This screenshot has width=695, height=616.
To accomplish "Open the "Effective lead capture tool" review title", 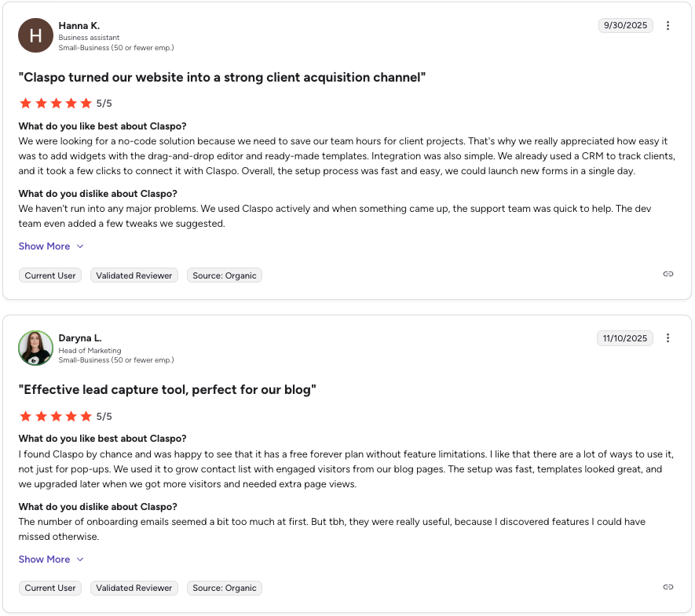I will tap(167, 390).
